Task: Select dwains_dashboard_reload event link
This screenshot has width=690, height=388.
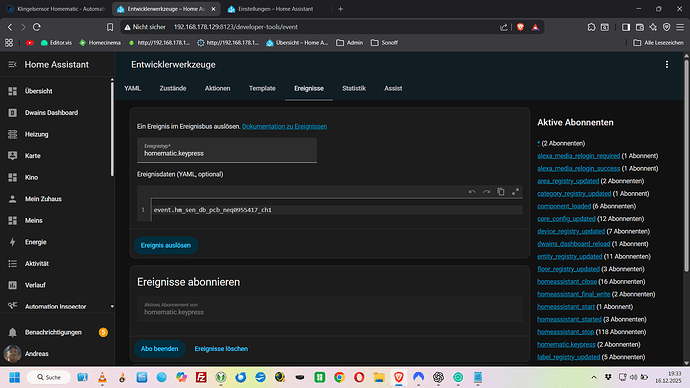Action: [574, 244]
